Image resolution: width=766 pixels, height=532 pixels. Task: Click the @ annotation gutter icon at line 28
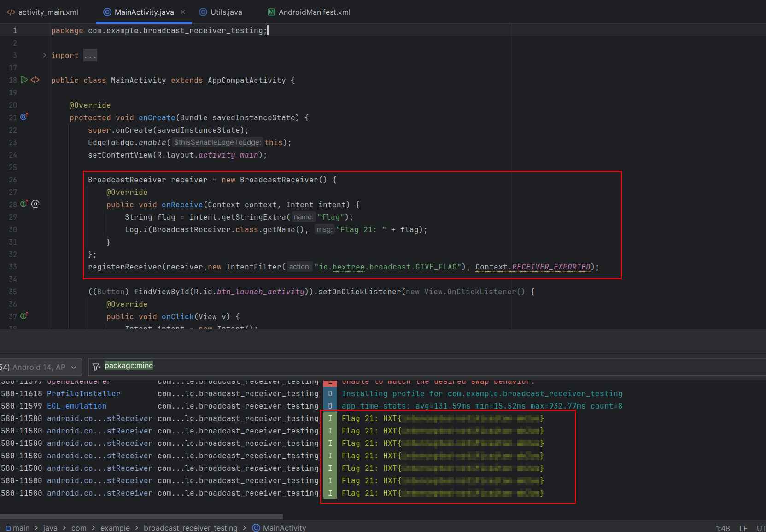(35, 204)
